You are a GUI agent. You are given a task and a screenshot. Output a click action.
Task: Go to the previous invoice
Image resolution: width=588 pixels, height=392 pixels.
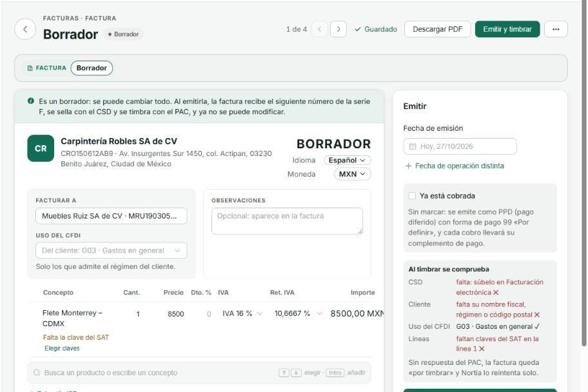tap(320, 29)
